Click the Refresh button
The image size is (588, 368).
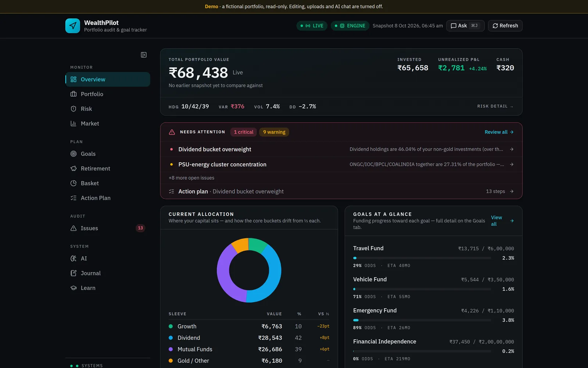505,26
